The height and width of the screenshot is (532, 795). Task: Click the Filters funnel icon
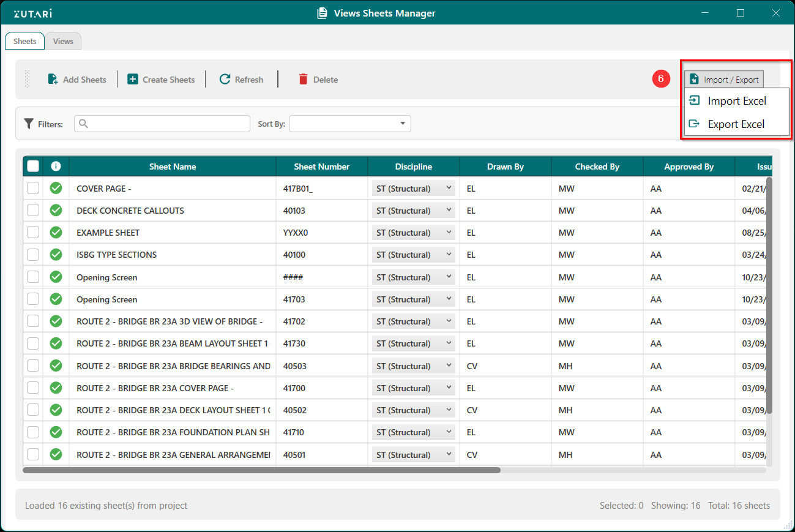pos(29,124)
